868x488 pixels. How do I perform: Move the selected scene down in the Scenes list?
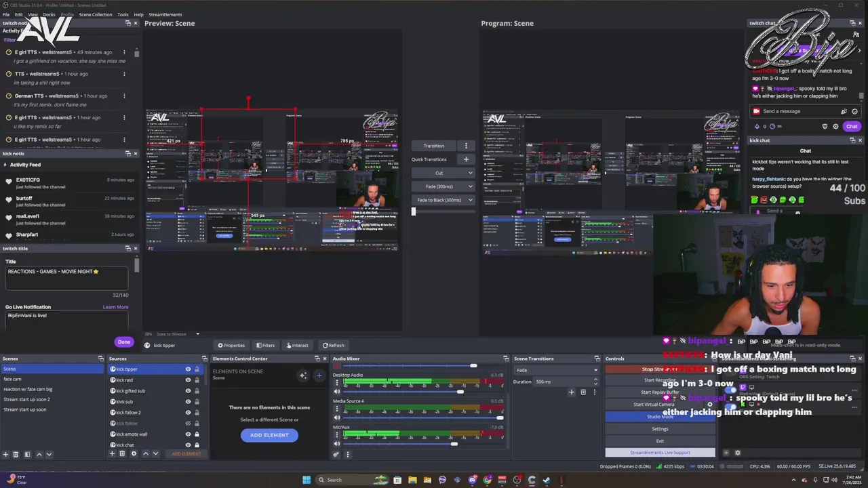point(49,454)
